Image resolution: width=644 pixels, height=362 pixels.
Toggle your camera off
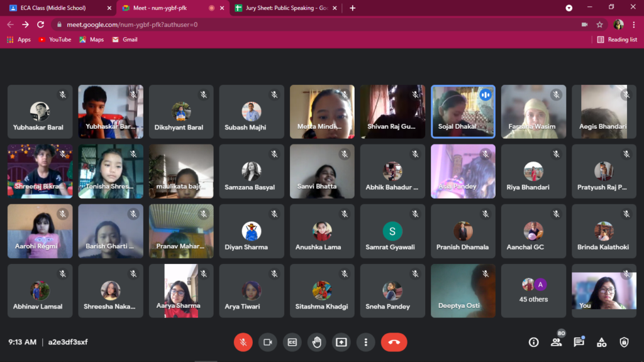[267, 342]
